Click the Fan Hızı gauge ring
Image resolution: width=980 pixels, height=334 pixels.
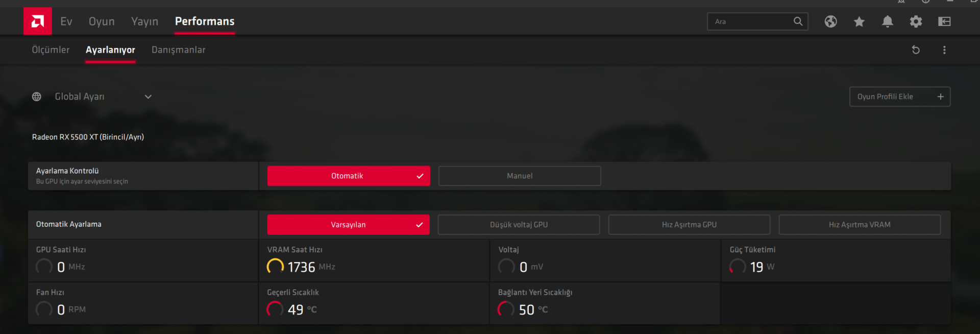pos(44,309)
